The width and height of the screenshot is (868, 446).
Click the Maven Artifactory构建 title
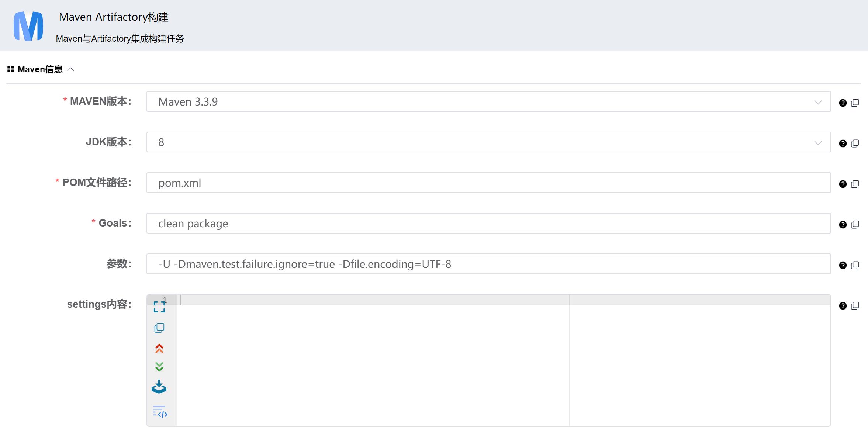(x=113, y=17)
